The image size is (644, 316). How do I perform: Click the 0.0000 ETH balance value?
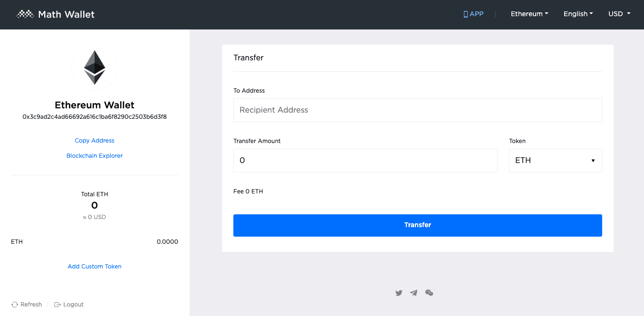167,242
